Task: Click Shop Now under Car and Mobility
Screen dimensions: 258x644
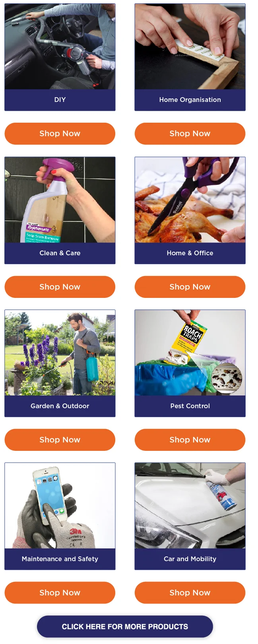Action: 190,593
